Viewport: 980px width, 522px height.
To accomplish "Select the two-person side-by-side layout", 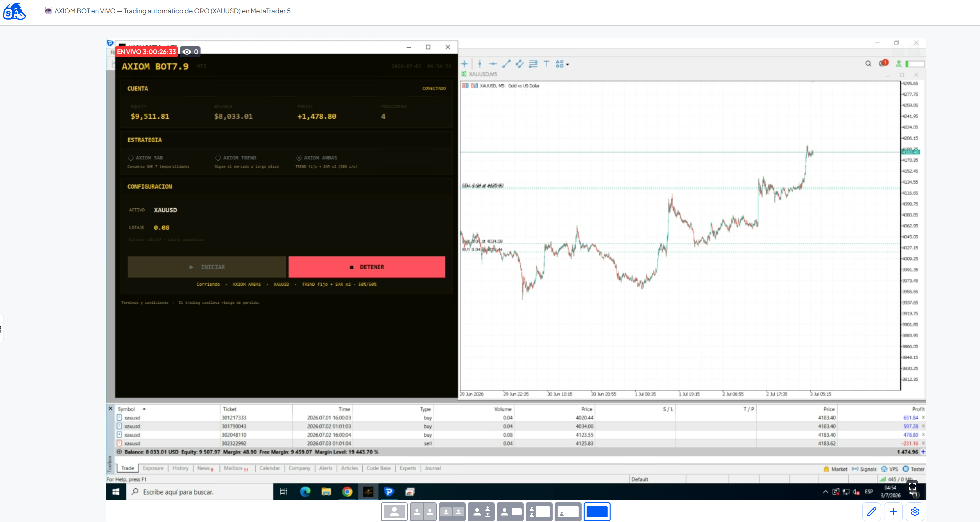I will [423, 512].
